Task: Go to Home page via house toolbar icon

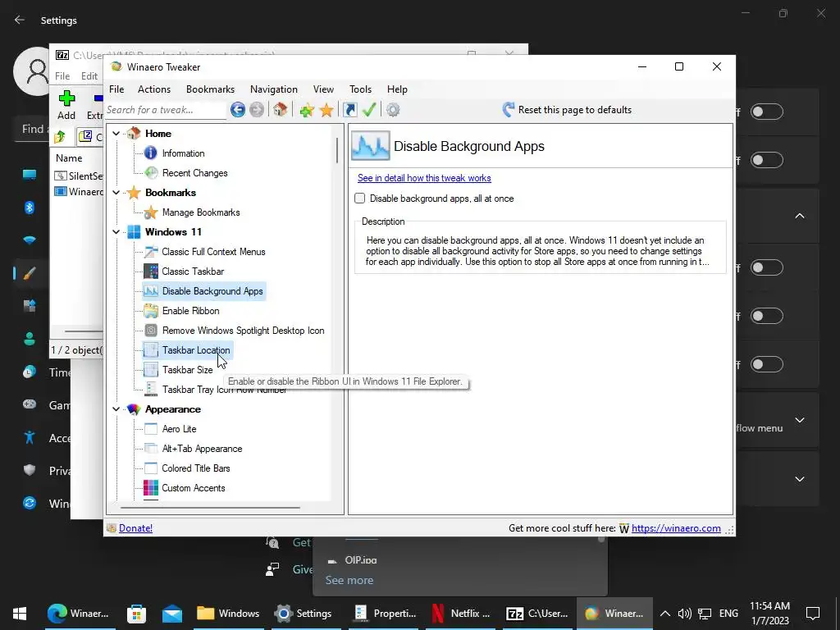Action: pos(280,110)
